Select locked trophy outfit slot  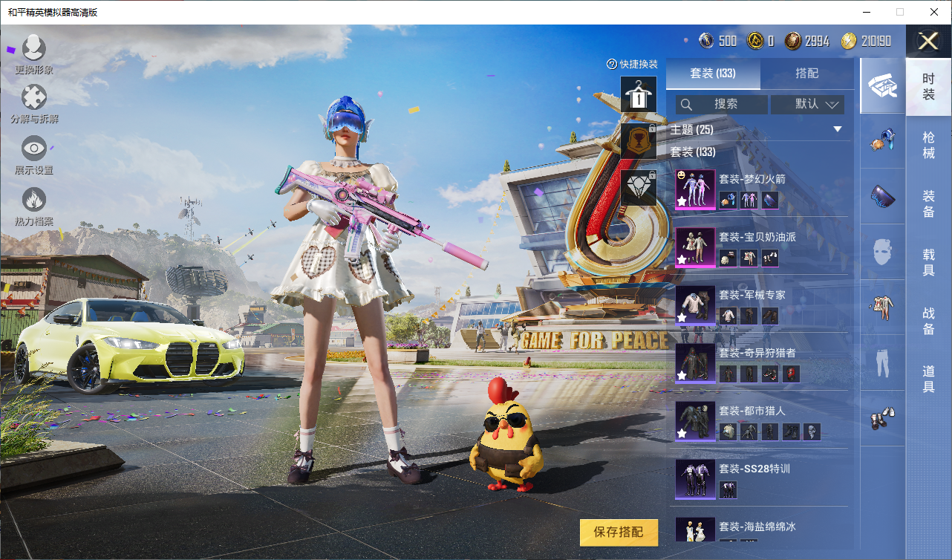click(639, 141)
